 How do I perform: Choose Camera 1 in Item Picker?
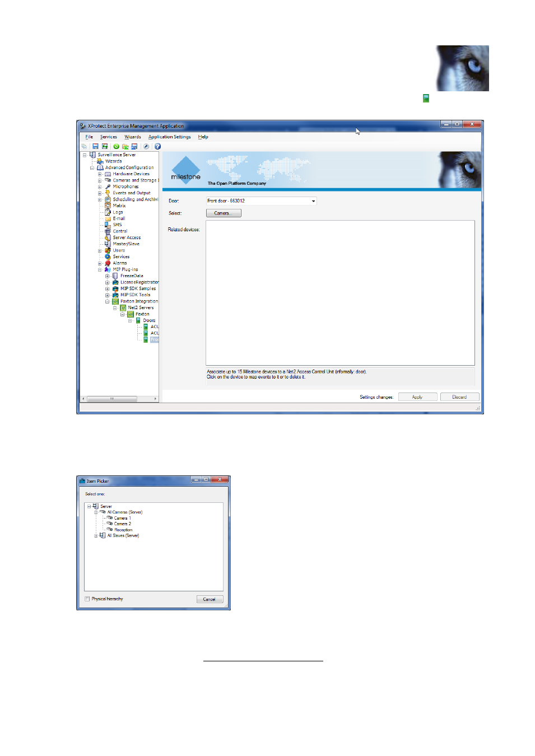(123, 519)
